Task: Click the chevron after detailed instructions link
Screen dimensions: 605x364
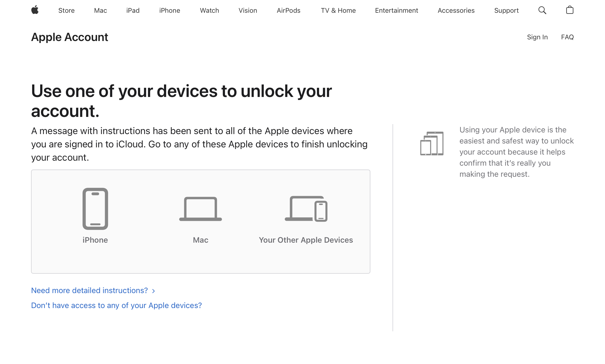Action: [x=153, y=291]
